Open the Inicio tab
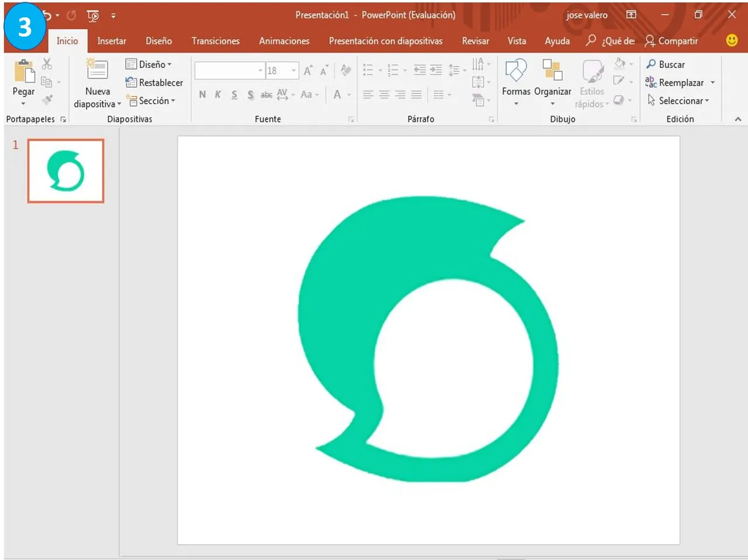The width and height of the screenshot is (748, 560). 67,41
